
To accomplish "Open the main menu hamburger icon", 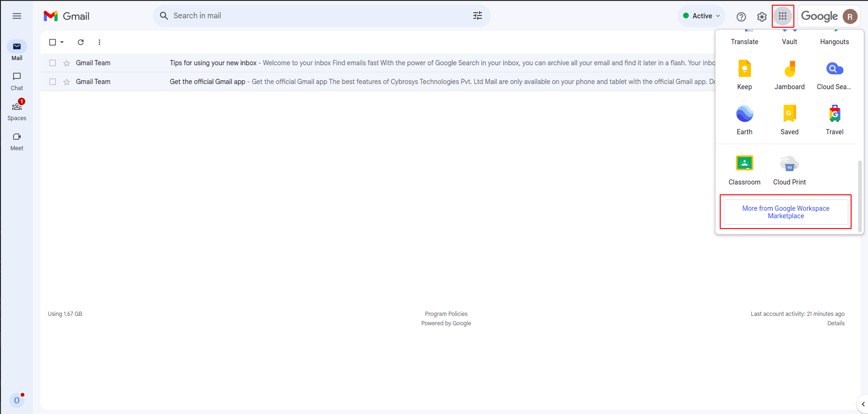I will tap(17, 16).
